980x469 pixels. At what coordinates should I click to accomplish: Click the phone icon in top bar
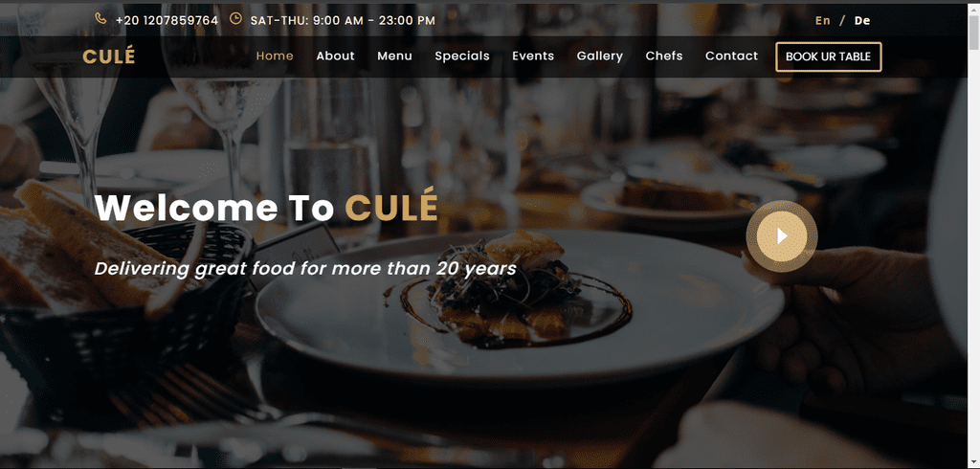coord(100,19)
